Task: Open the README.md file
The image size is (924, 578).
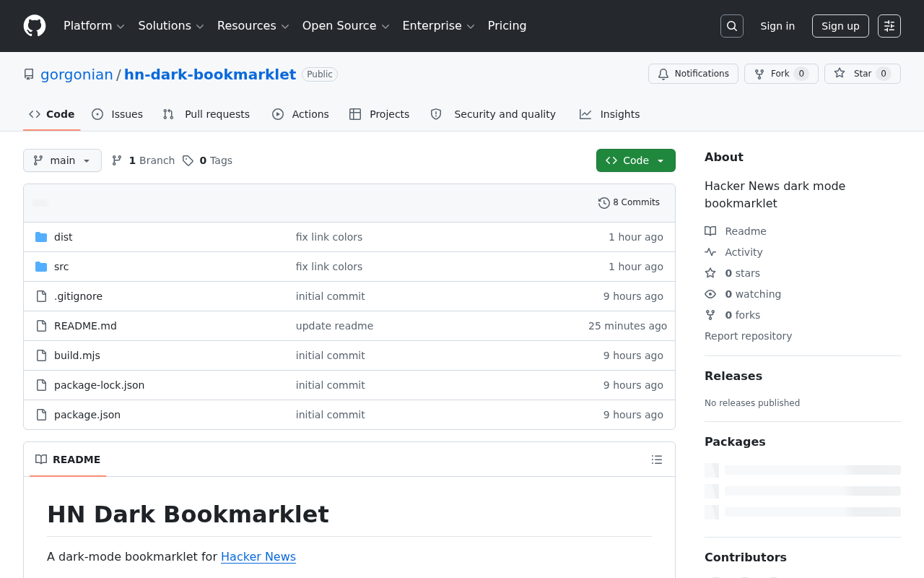Action: tap(85, 326)
